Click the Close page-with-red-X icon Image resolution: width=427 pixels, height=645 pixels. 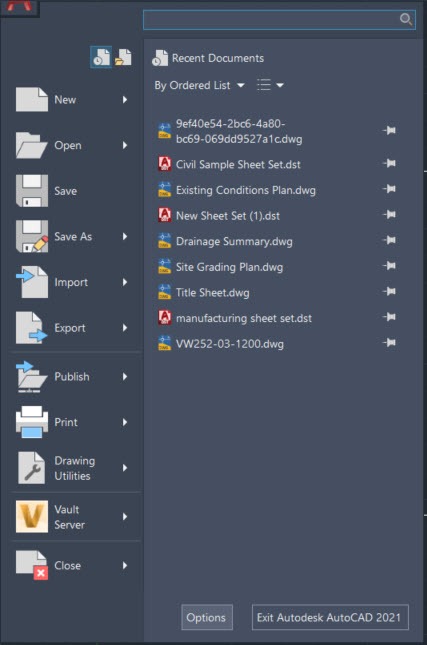click(32, 565)
